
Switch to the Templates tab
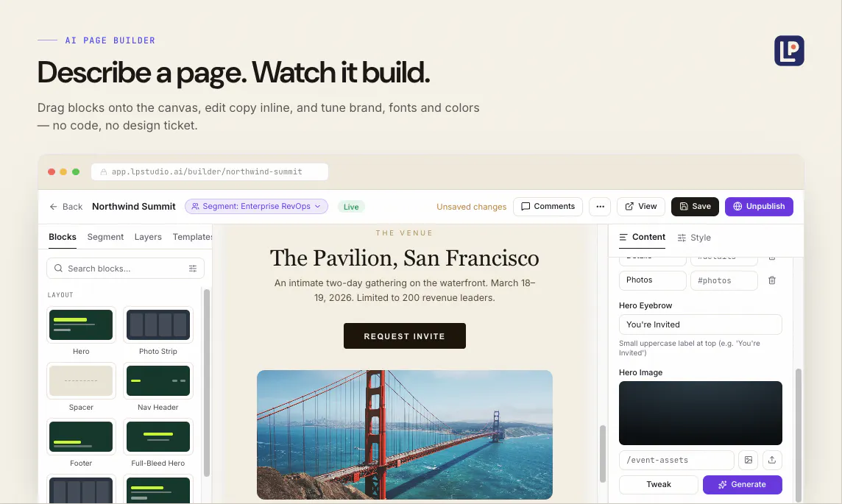[x=193, y=237]
